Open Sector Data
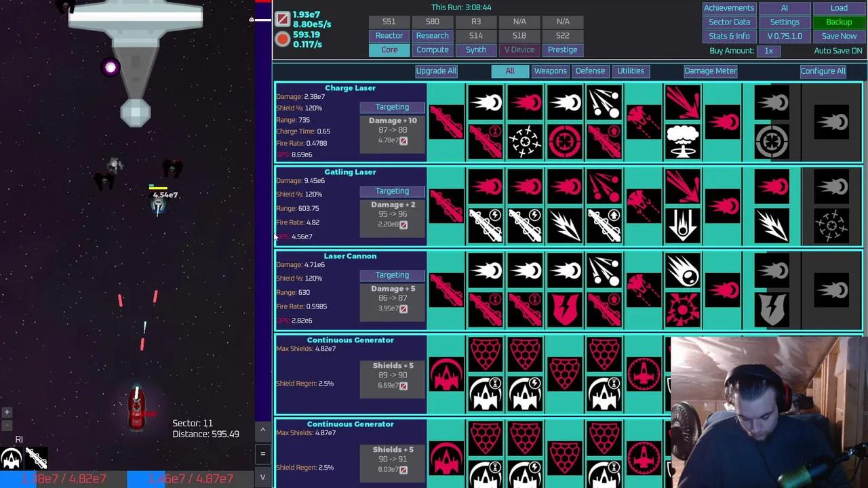Screen dimensions: 868x488 point(729,22)
